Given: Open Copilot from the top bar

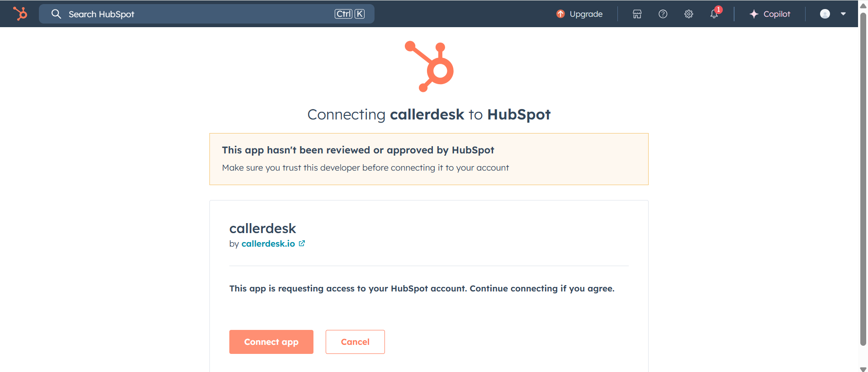Looking at the screenshot, I should pyautogui.click(x=770, y=14).
